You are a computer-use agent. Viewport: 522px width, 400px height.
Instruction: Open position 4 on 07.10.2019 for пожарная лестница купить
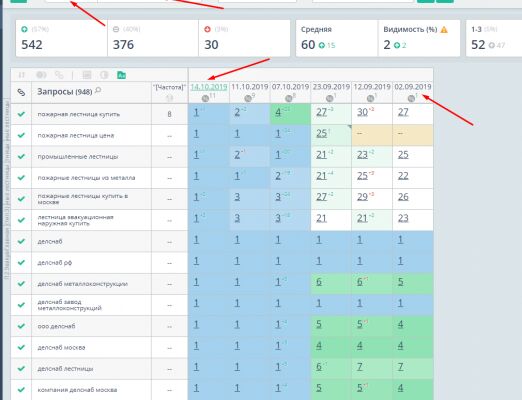coord(278,112)
